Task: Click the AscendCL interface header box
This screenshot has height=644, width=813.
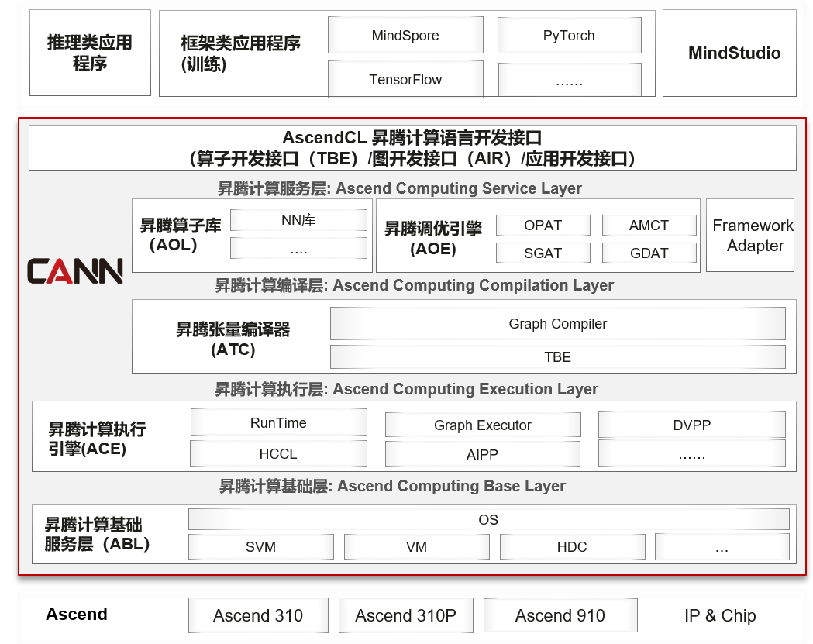Action: [x=412, y=148]
